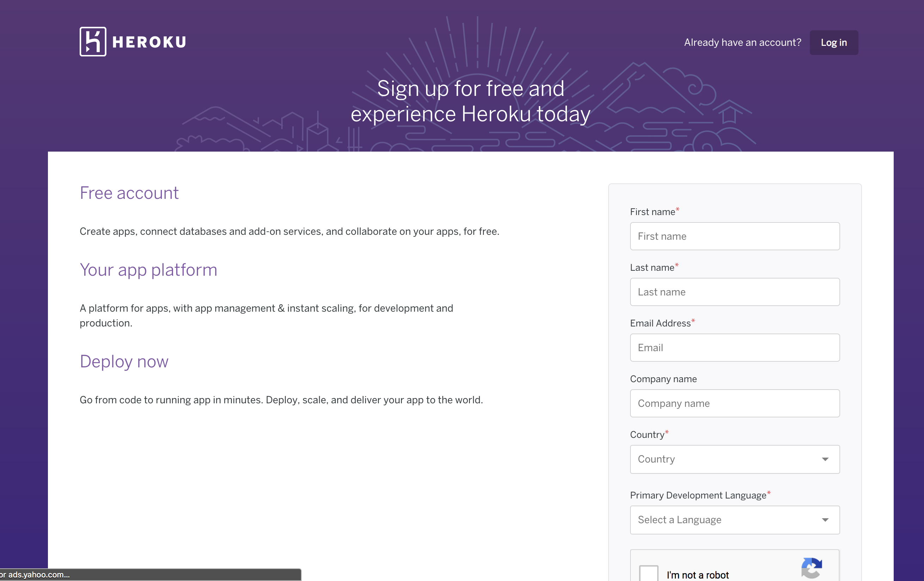The image size is (924, 581).
Task: Click the Primary Development Language label
Action: click(x=698, y=495)
